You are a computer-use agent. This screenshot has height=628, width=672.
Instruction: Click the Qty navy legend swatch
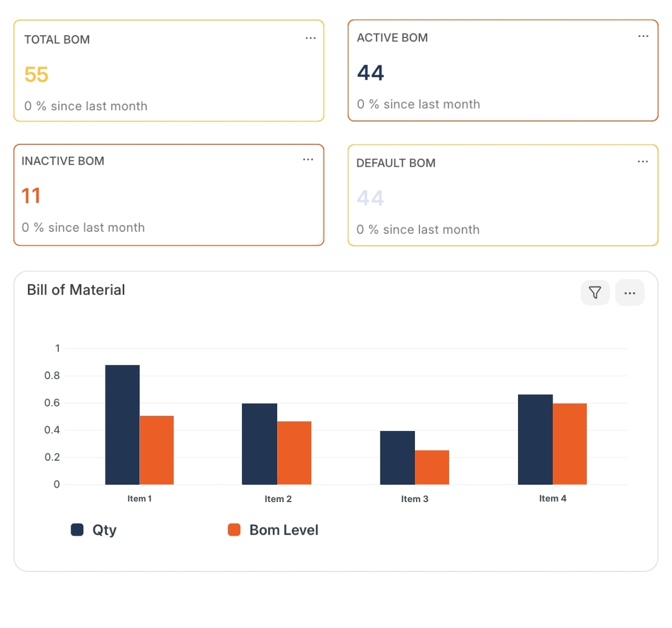point(77,529)
